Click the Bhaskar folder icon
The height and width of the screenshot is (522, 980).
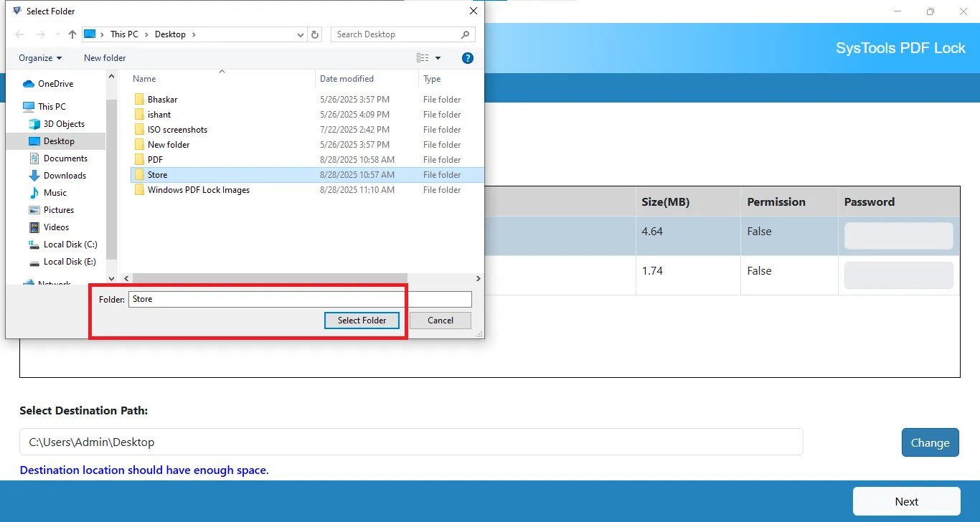coord(139,100)
